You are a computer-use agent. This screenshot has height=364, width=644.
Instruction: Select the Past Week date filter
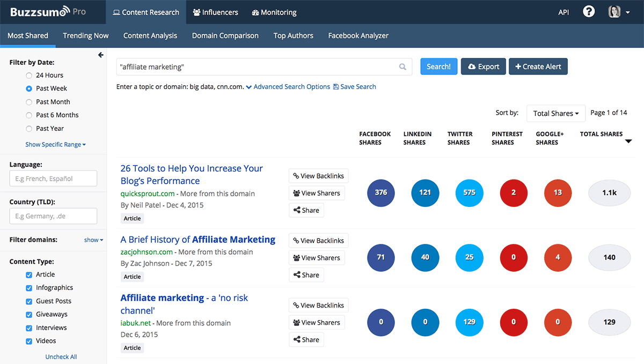click(x=29, y=88)
